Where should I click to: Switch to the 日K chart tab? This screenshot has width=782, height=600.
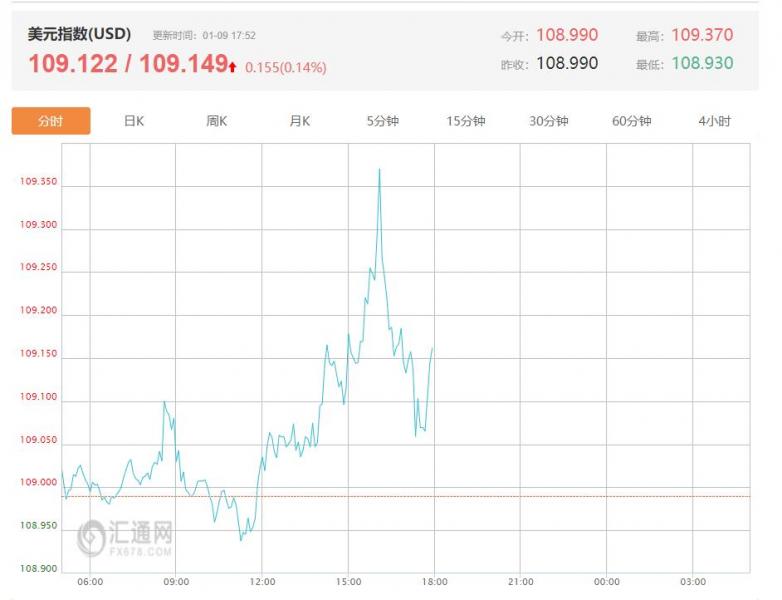pos(134,121)
